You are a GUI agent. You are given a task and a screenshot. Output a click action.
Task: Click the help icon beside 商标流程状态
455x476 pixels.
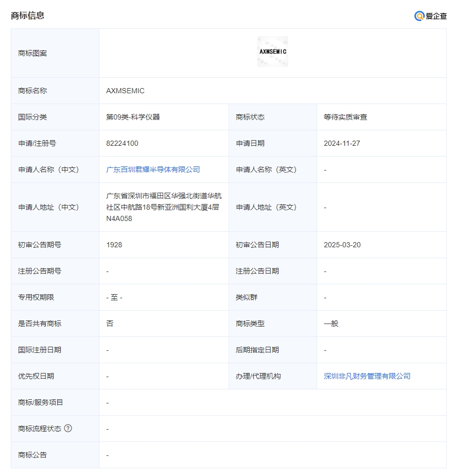coord(68,428)
